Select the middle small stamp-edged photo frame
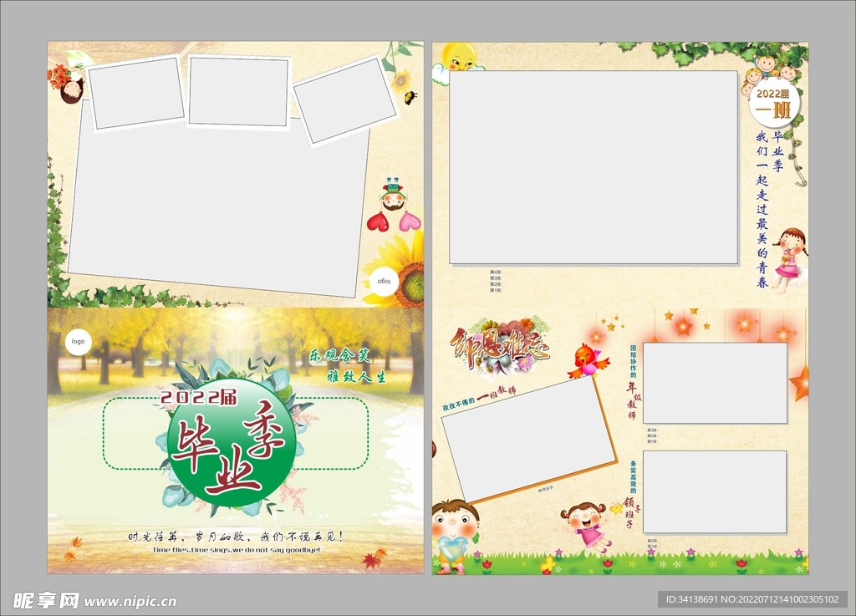The image size is (856, 616). 238,91
